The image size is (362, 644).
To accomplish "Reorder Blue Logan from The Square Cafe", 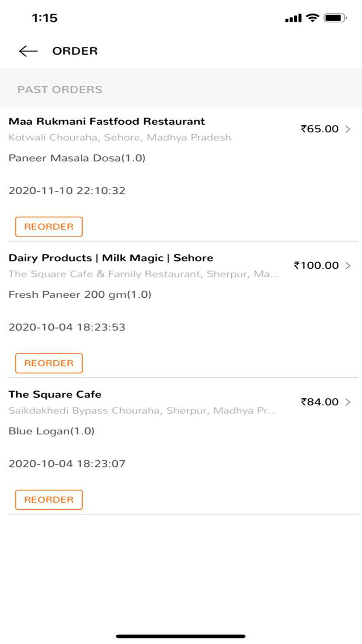I will [49, 500].
